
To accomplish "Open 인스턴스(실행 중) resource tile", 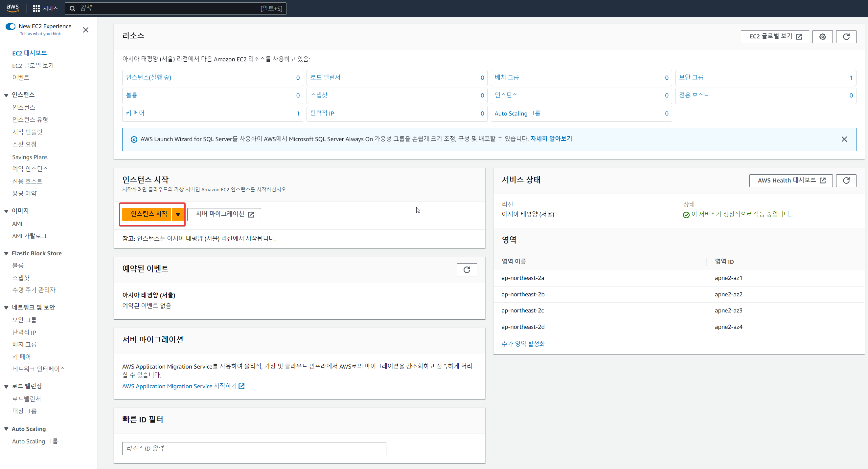I will coord(213,78).
